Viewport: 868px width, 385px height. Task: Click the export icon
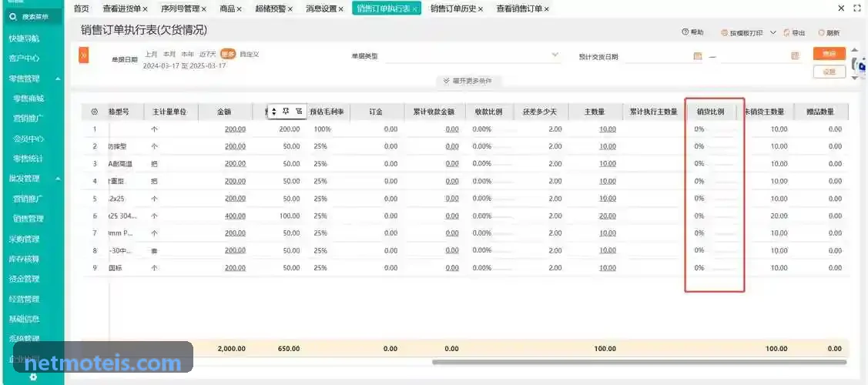pyautogui.click(x=786, y=33)
